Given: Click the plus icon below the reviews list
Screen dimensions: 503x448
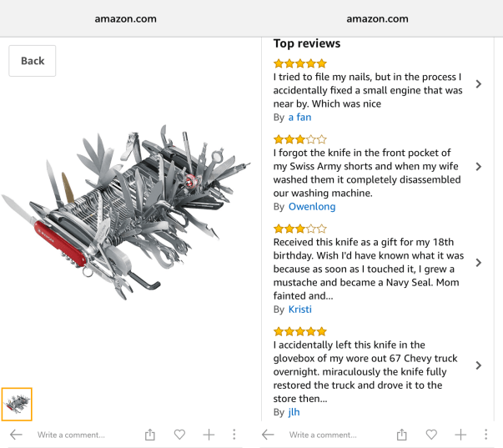Looking at the screenshot, I should click(x=460, y=435).
